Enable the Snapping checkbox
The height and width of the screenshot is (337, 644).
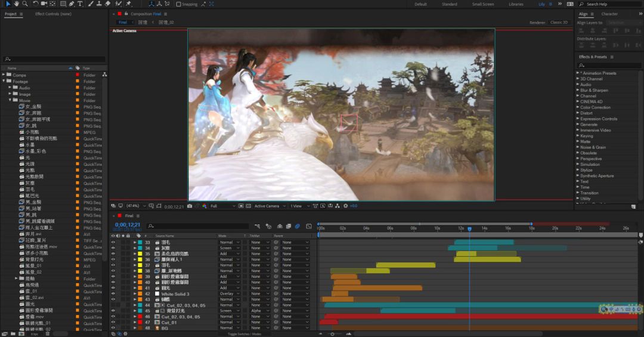pos(179,4)
